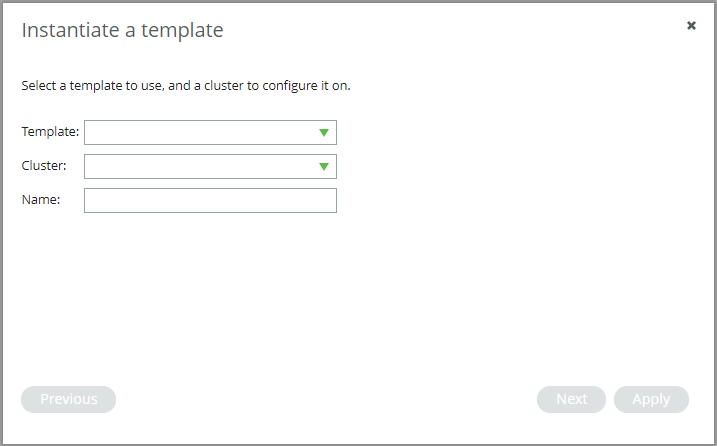Viewport: 717px width, 446px height.
Task: Go back to the previous wizard step
Action: [x=69, y=399]
